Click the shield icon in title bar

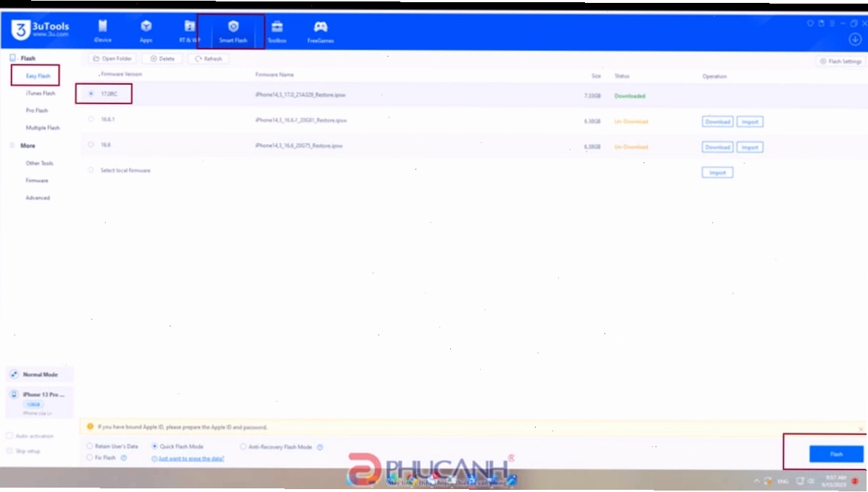pyautogui.click(x=810, y=23)
